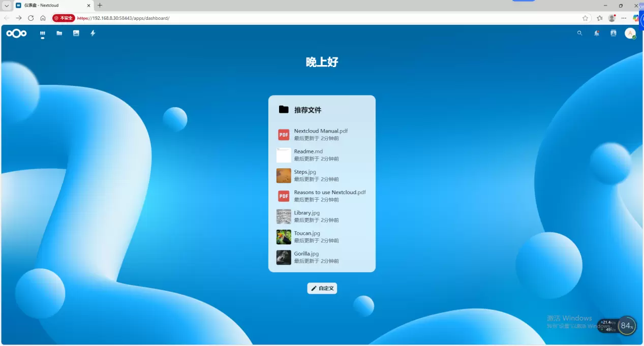This screenshot has width=644, height=346.
Task: Switch to the 仪表盘 - Nextcloud tab
Action: [x=51, y=6]
